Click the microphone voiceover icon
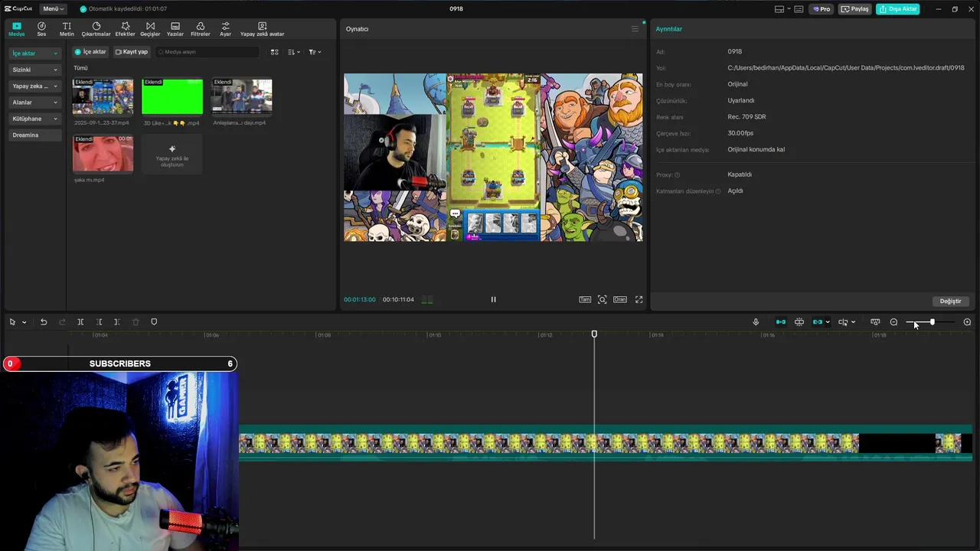Screen dimensions: 980x551 [756, 322]
